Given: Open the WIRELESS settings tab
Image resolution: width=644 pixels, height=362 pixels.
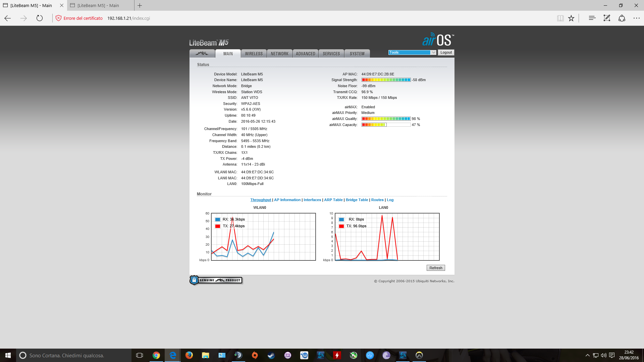Looking at the screenshot, I should click(254, 54).
